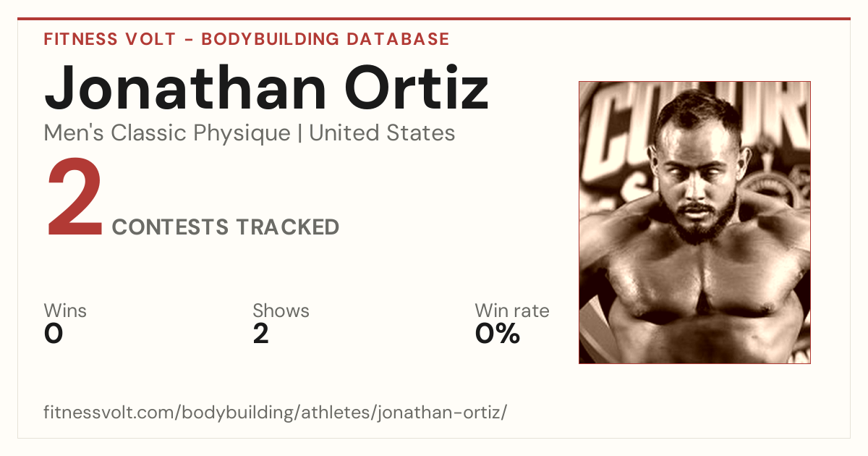Select the Men's Classic Physique division text

[168, 133]
